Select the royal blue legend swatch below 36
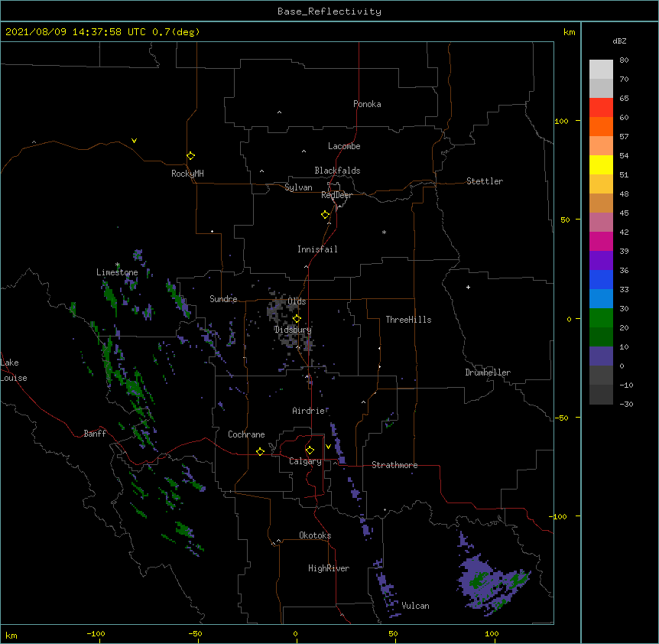Screen dimensions: 659x644 (601, 279)
